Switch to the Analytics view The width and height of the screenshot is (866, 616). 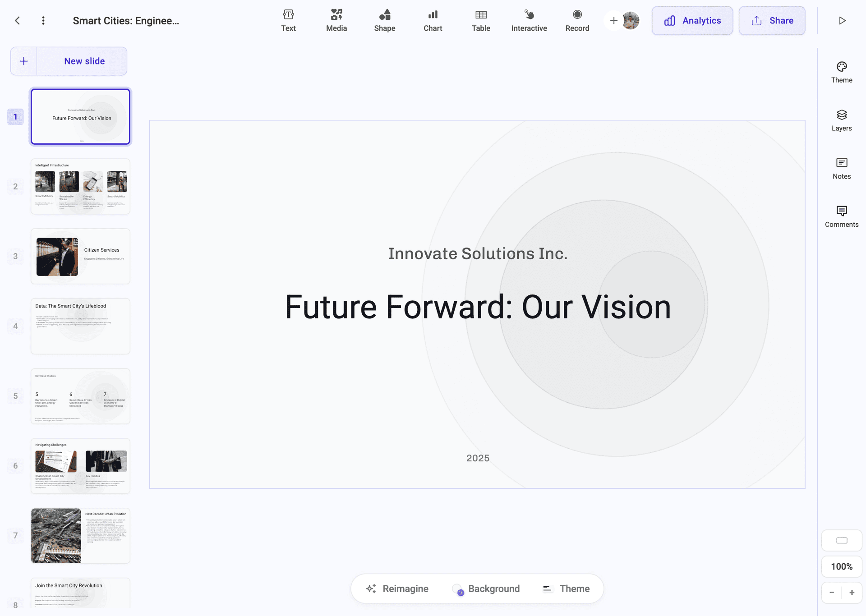[x=692, y=20]
